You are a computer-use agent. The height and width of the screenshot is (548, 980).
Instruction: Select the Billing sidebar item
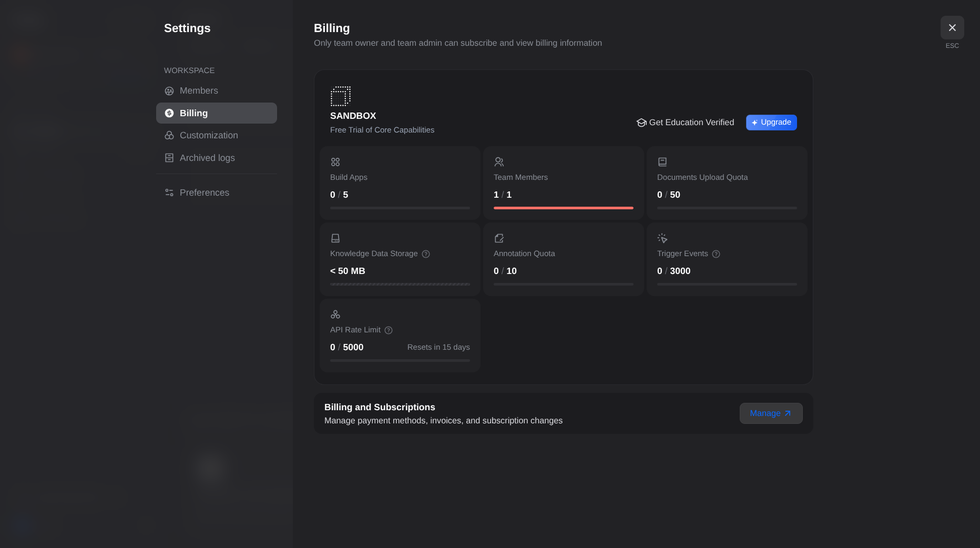(x=217, y=113)
